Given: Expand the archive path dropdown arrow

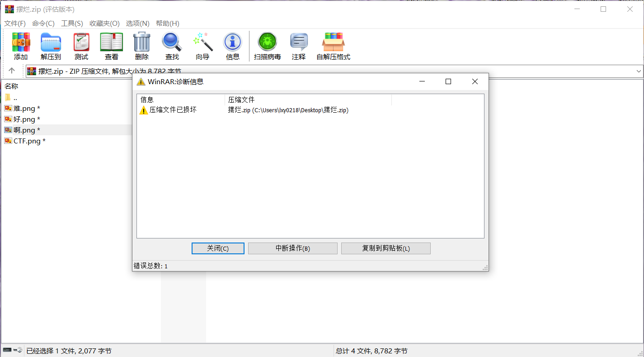Looking at the screenshot, I should 639,71.
